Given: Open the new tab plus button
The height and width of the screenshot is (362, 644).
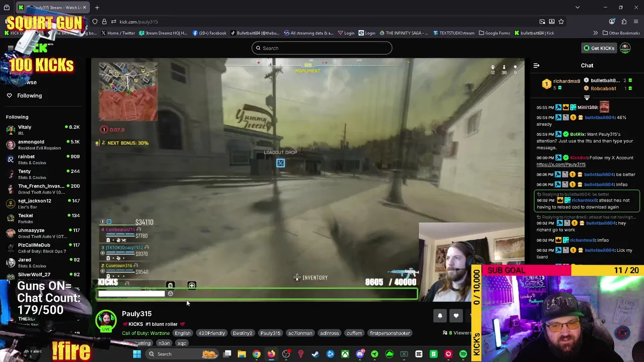Looking at the screenshot, I should point(97,8).
